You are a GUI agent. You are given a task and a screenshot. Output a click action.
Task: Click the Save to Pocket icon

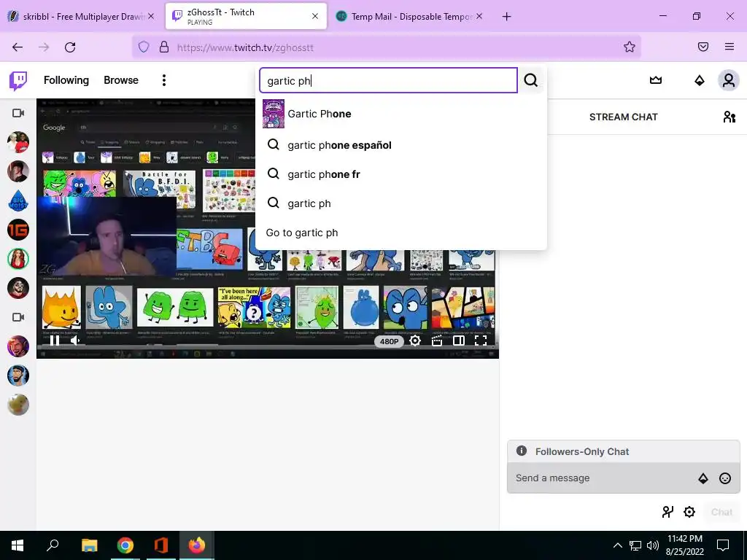click(703, 47)
